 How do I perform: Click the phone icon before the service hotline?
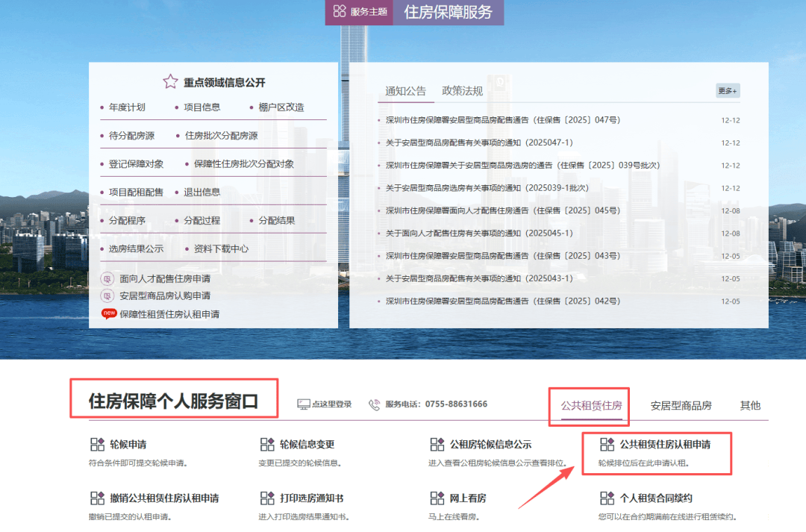tap(373, 404)
